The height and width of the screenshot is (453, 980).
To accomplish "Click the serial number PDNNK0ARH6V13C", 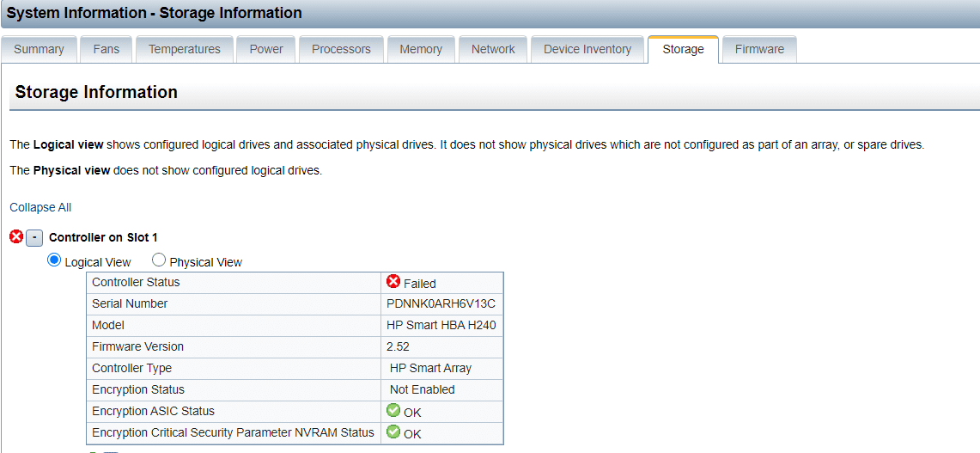I will pyautogui.click(x=441, y=303).
